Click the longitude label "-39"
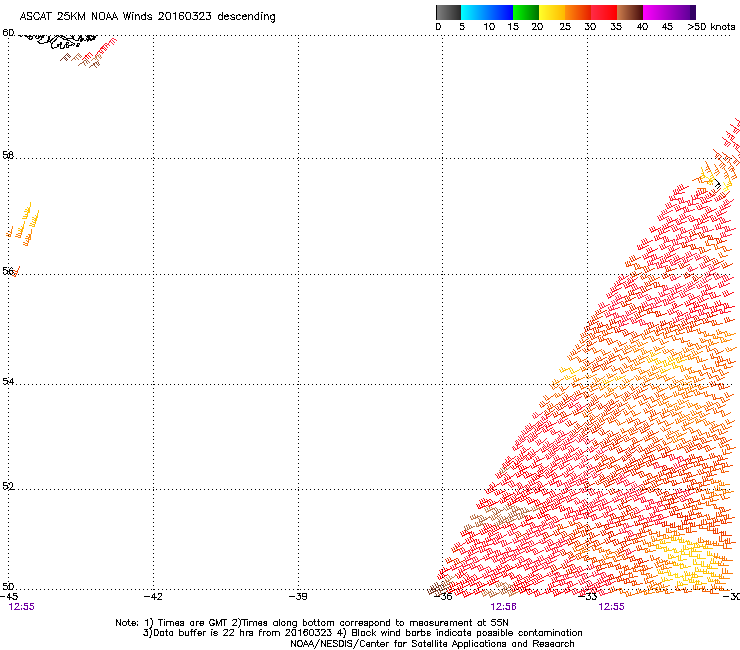The width and height of the screenshot is (740, 650). 298,597
